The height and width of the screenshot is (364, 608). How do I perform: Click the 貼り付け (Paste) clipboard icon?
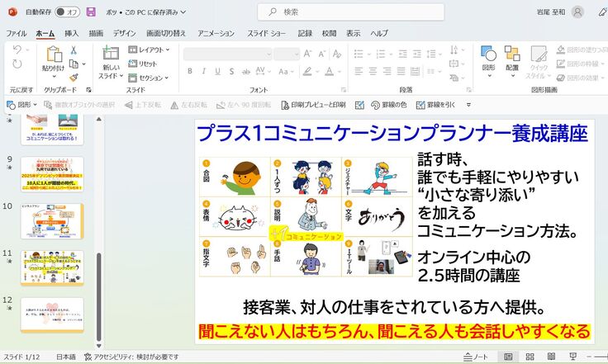tap(52, 56)
